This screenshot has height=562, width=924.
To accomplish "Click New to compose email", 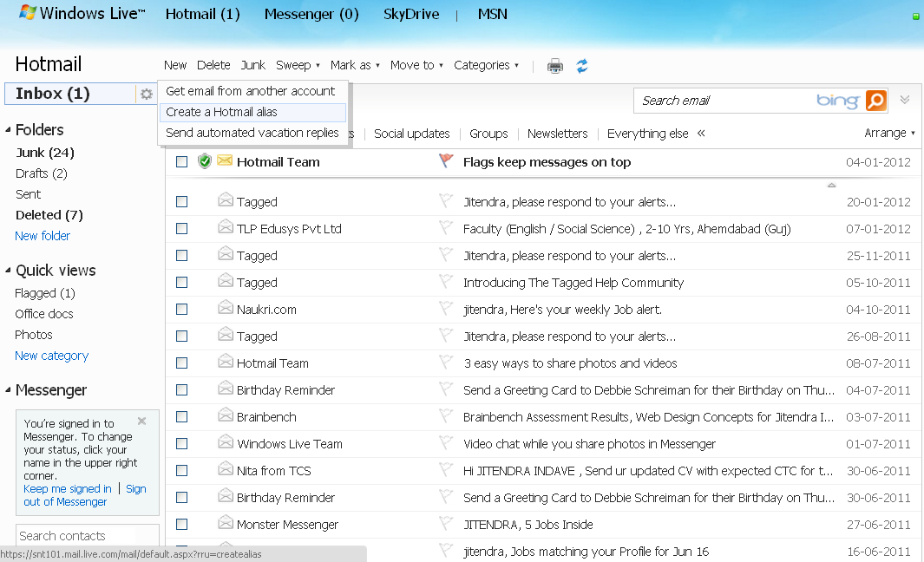I will (x=175, y=65).
